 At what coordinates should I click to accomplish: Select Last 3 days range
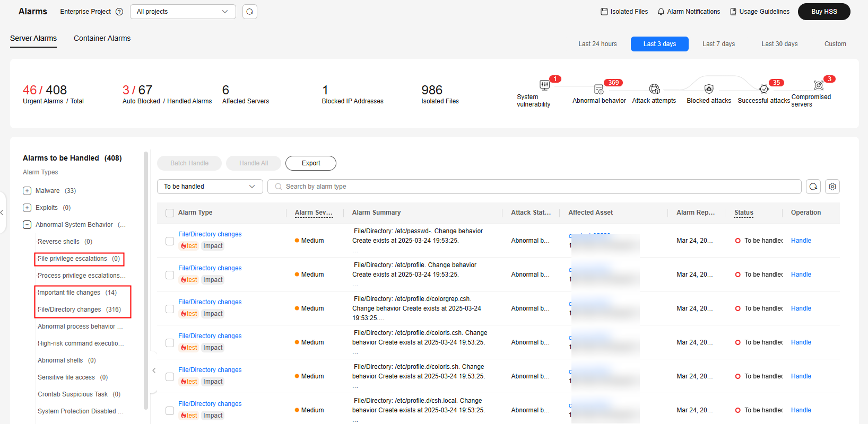click(x=659, y=44)
